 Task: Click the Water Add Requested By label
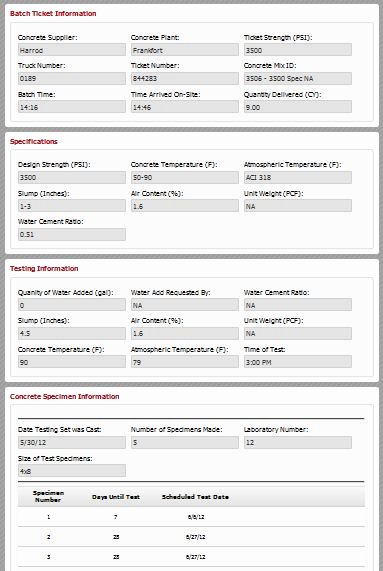point(170,292)
